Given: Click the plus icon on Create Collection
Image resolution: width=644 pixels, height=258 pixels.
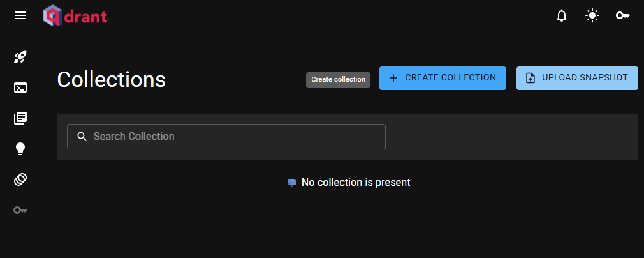Looking at the screenshot, I should (x=393, y=78).
